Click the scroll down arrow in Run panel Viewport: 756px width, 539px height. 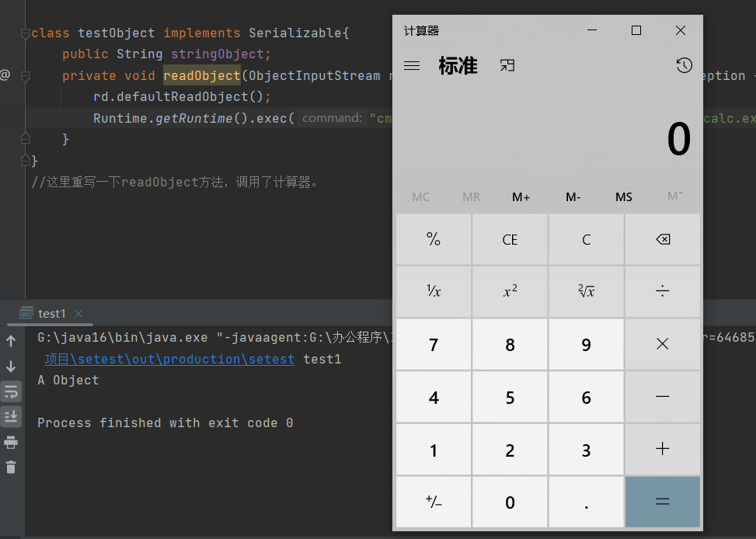pyautogui.click(x=11, y=366)
